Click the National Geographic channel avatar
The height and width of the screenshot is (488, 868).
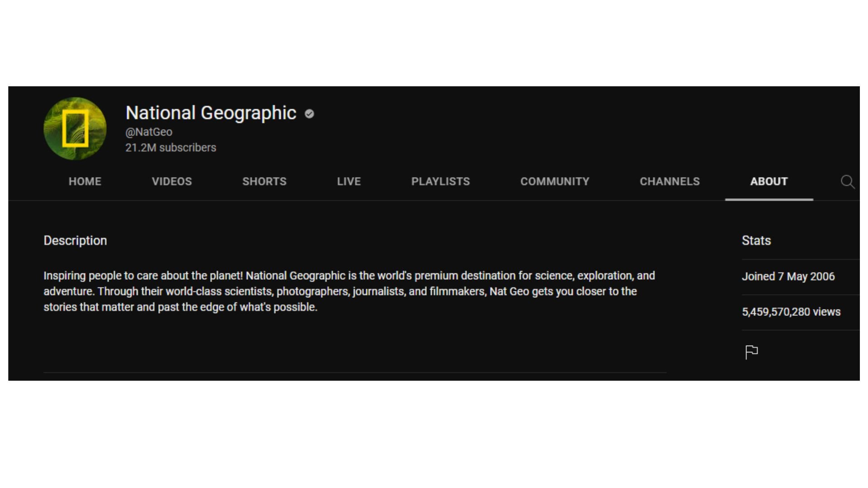75,129
